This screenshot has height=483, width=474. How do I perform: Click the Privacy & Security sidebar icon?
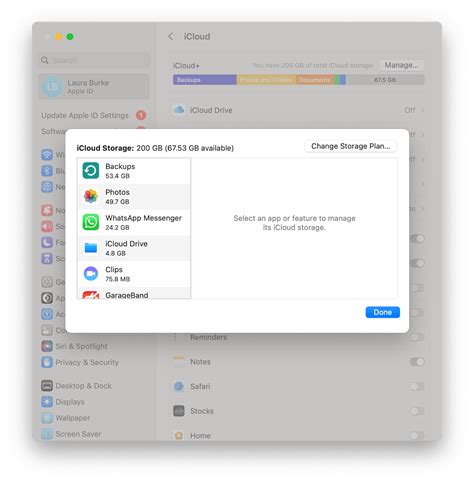(x=47, y=362)
